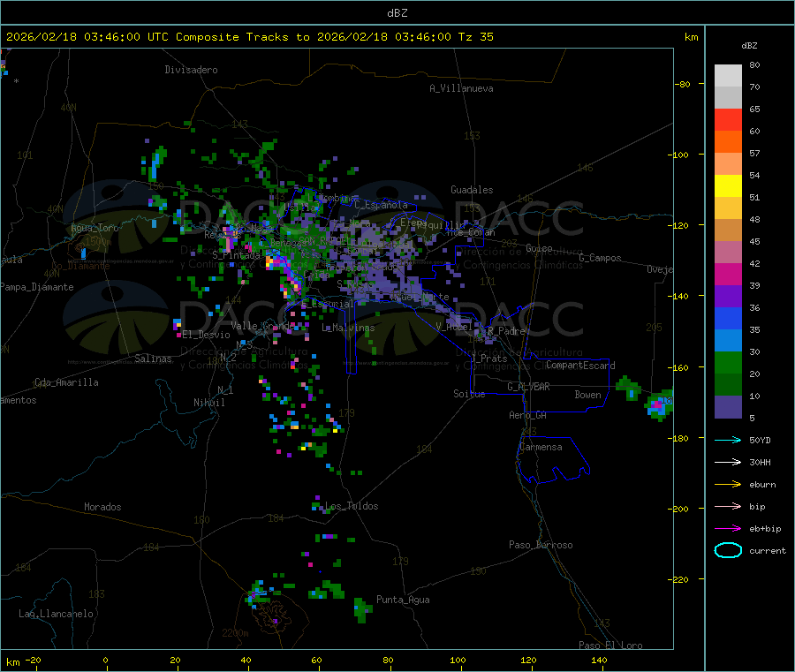Click the '2200m' volcano contour label
The width and height of the screenshot is (795, 672).
point(235,633)
